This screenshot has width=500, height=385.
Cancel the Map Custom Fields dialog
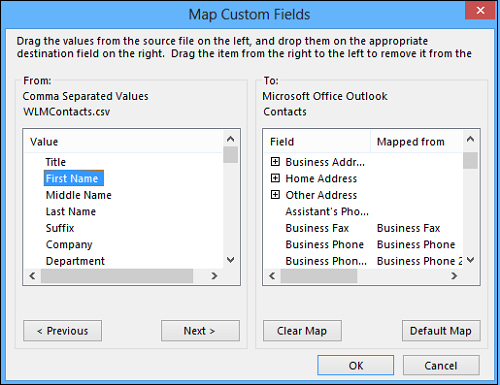click(441, 365)
